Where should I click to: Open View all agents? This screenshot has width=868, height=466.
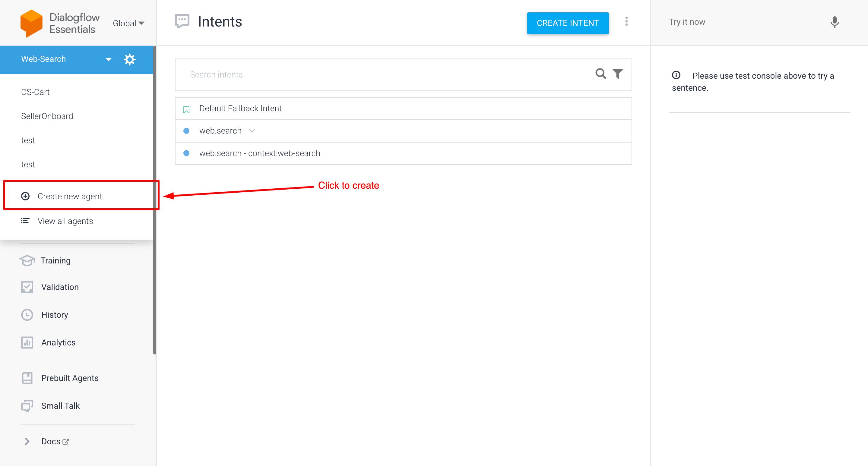pyautogui.click(x=65, y=221)
